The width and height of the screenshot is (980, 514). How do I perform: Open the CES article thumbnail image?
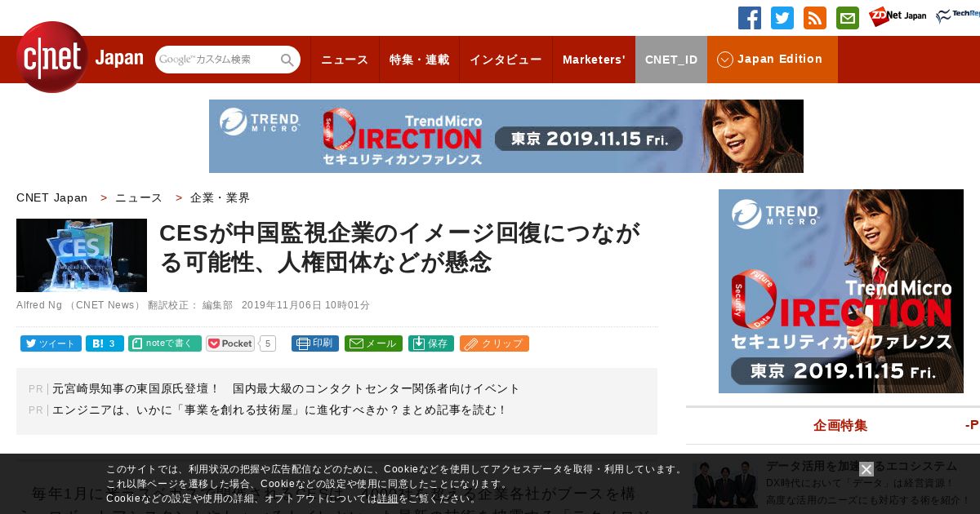point(82,255)
